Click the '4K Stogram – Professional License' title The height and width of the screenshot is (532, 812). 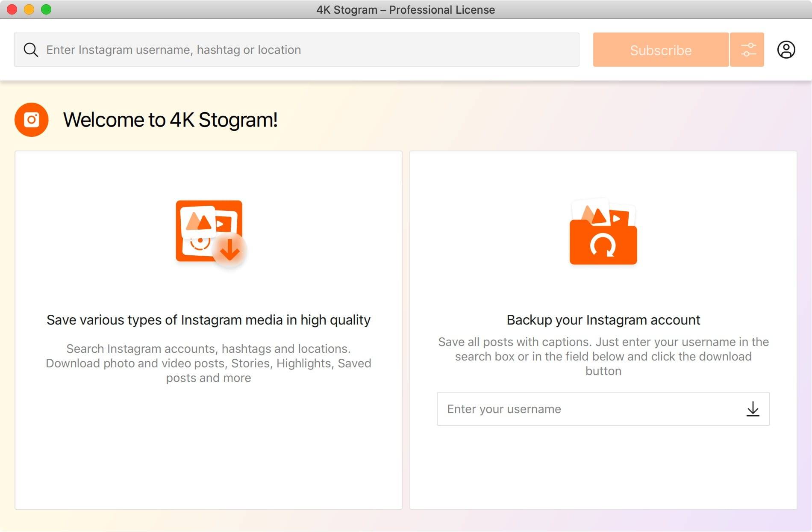pyautogui.click(x=406, y=9)
